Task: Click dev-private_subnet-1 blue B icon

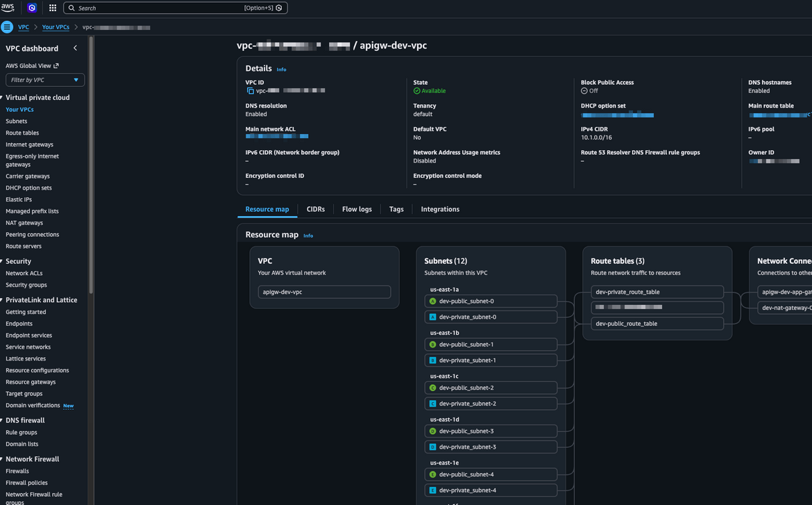Action: coord(433,361)
